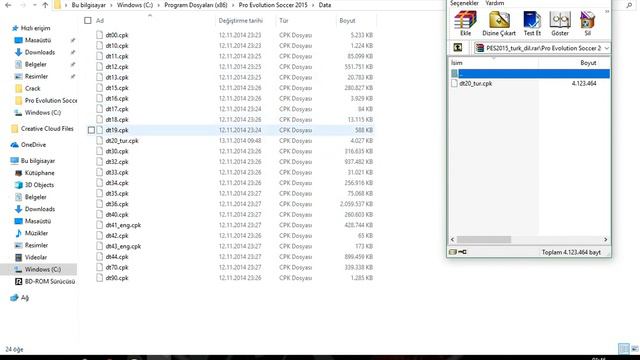Select file dt10.cpk
Image resolution: width=640 pixels, height=360 pixels.
click(117, 46)
